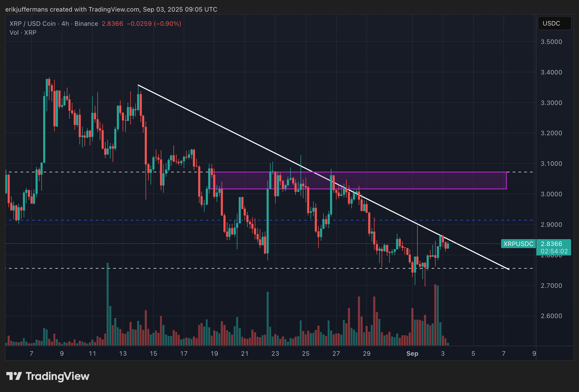
Task: Click the Binance exchange name in header
Action: pyautogui.click(x=86, y=24)
